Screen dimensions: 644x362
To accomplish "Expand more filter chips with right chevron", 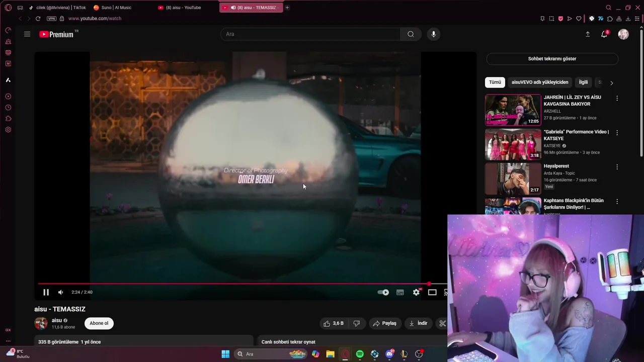I will 611,83.
